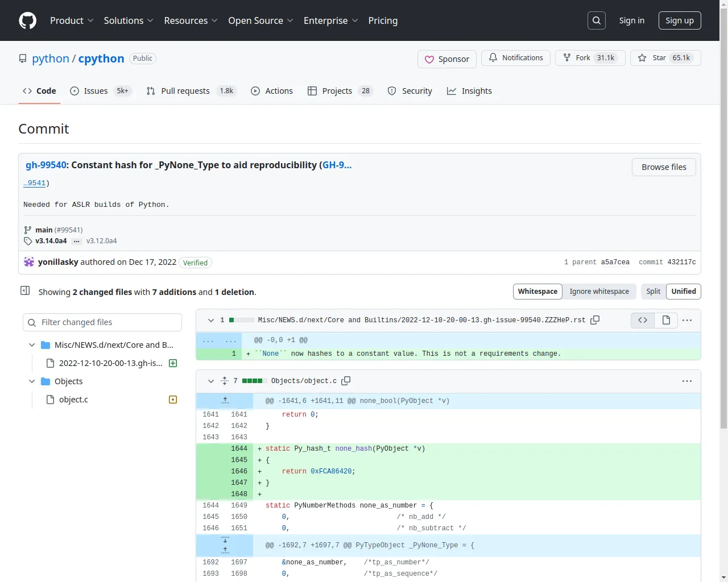Sponsor the python project
Screen dimensions: 728x582
pos(447,59)
